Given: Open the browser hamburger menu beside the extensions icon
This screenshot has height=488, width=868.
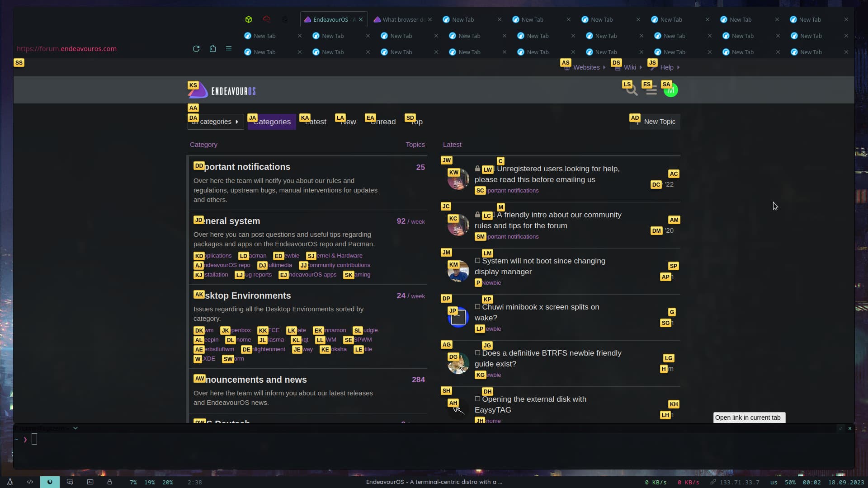Looking at the screenshot, I should pyautogui.click(x=229, y=49).
